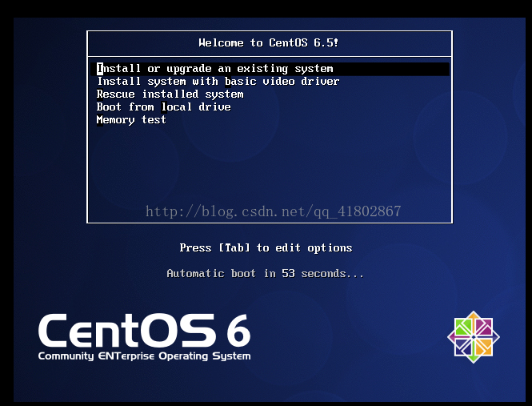The height and width of the screenshot is (406, 532).
Task: Select Install or upgrade an existing system
Action: (270, 69)
